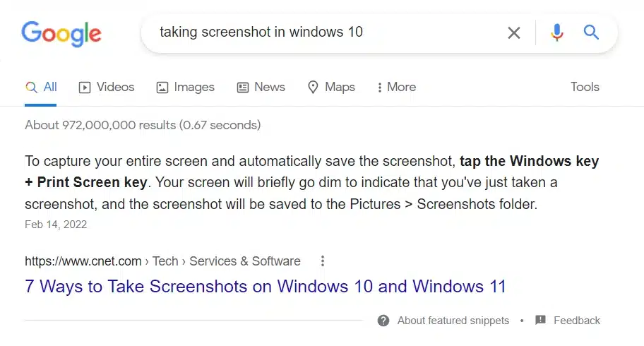Go to the News tab
This screenshot has width=644, height=346.
tap(261, 87)
